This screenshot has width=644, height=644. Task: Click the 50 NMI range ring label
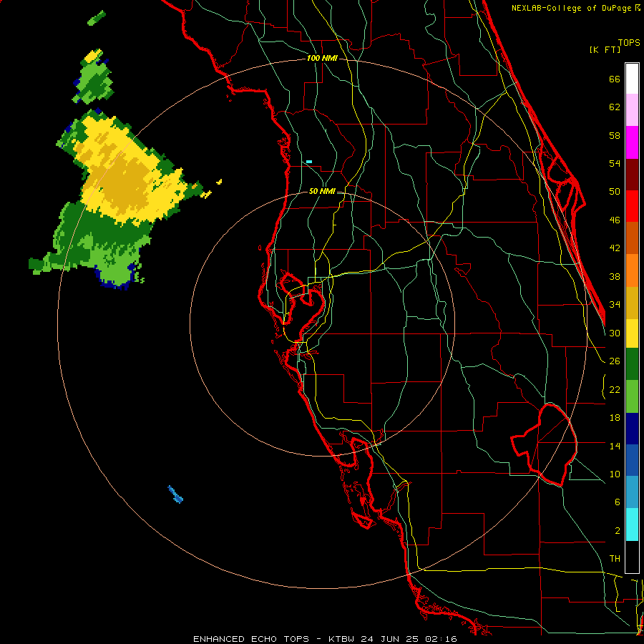coord(322,191)
